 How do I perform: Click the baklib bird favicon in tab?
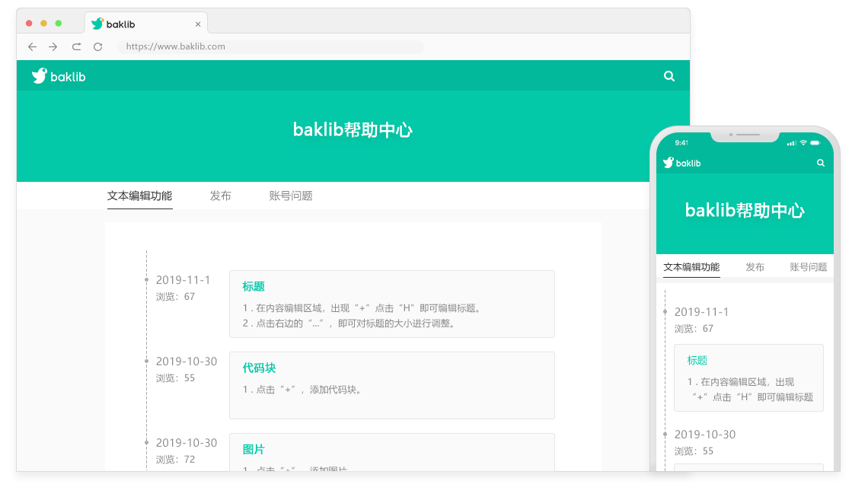[x=97, y=24]
